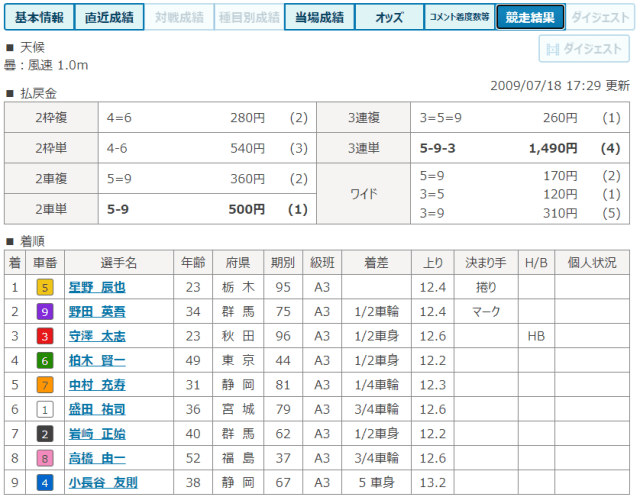Open rider 柏木 賢一 profile link
The image size is (640, 497).
97,361
